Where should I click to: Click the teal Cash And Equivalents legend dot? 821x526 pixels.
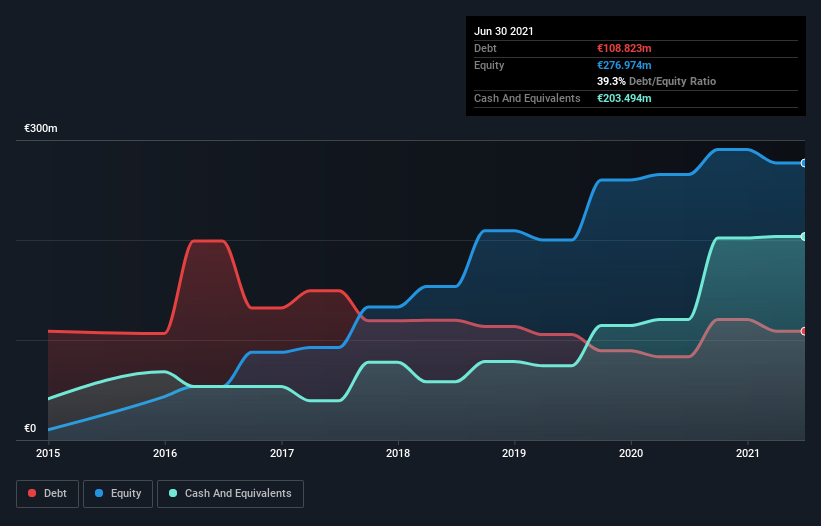click(173, 493)
